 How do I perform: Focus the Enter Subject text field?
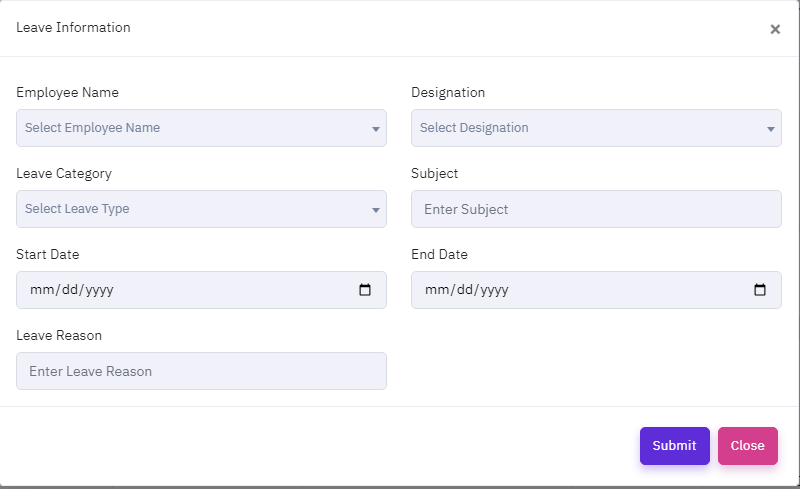(x=596, y=209)
